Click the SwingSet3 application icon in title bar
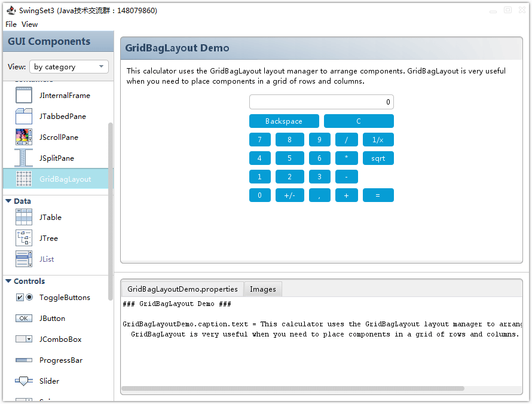Screen dimensions: 532x404 (x=11, y=11)
